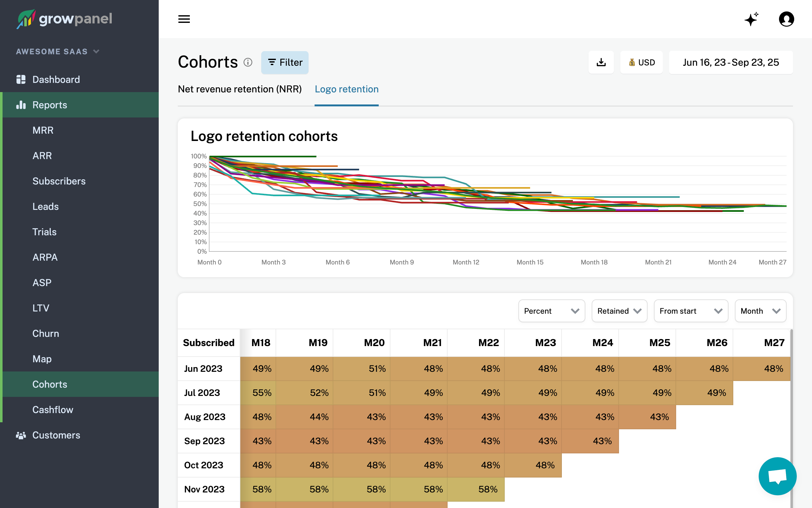Open the Retained metric dropdown

619,311
